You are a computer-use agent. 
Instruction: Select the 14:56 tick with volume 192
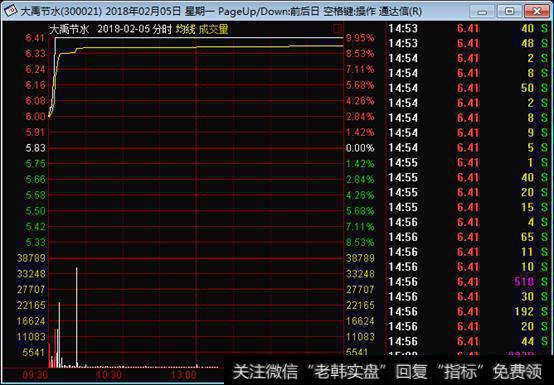tap(468, 311)
